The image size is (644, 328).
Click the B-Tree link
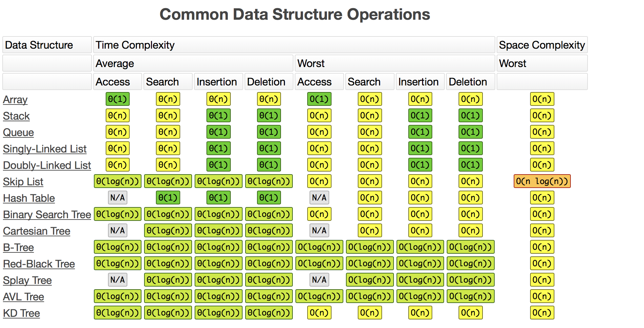pyautogui.click(x=18, y=247)
